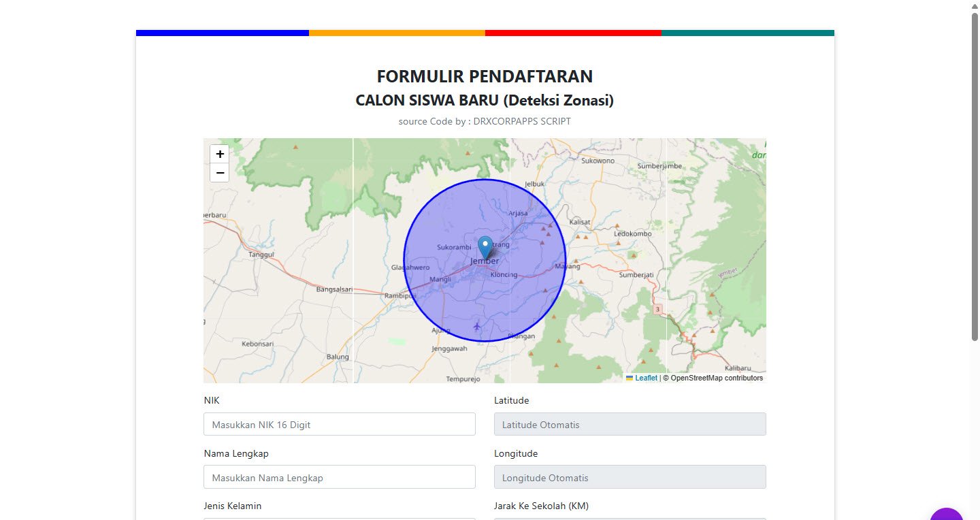This screenshot has width=980, height=520.
Task: Click the Longitude Otomatis field
Action: tap(630, 477)
